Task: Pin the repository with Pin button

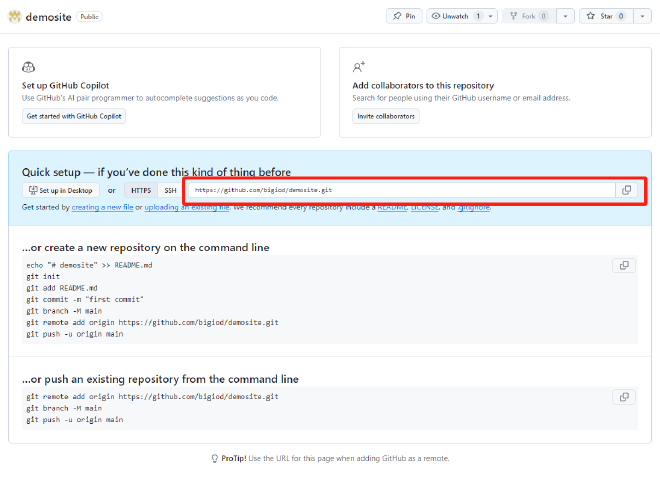Action: 404,16
